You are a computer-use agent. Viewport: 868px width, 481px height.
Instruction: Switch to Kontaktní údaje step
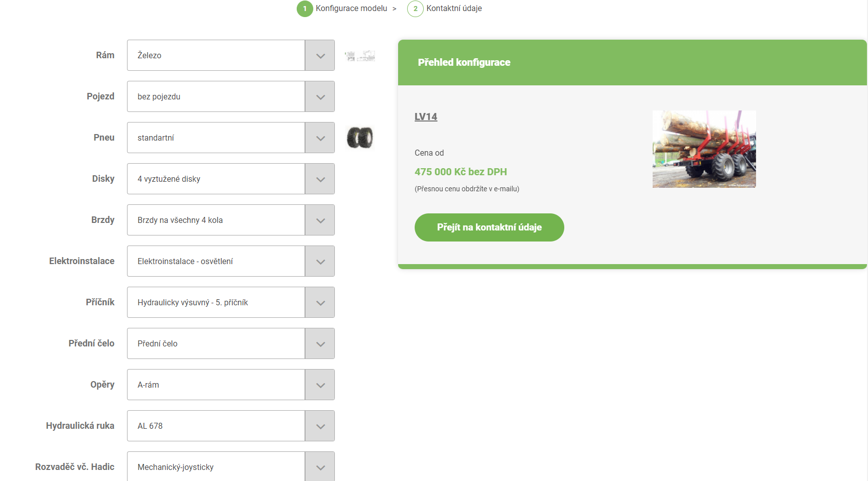[x=454, y=9]
